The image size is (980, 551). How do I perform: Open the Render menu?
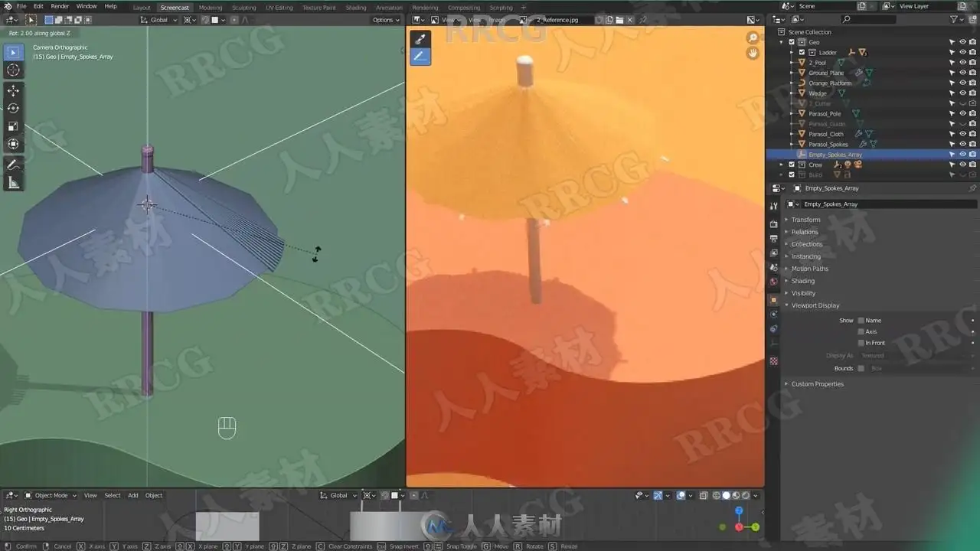60,6
